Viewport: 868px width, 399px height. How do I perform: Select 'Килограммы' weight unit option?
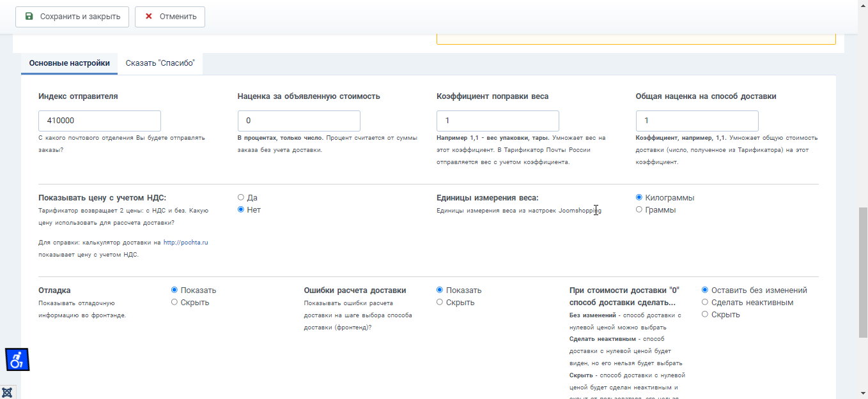pyautogui.click(x=639, y=197)
